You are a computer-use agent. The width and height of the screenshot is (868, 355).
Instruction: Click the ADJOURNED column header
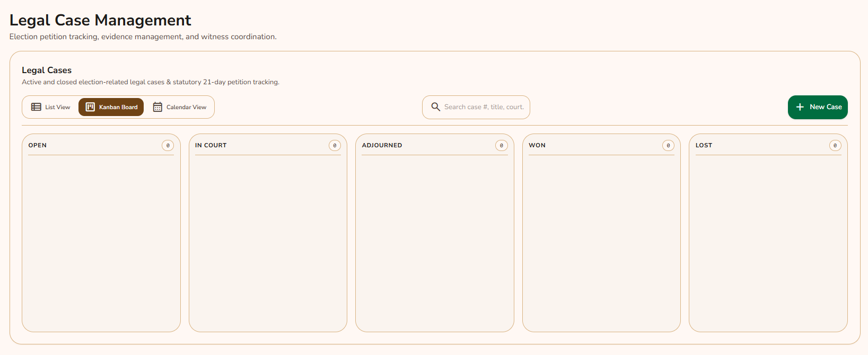(382, 145)
